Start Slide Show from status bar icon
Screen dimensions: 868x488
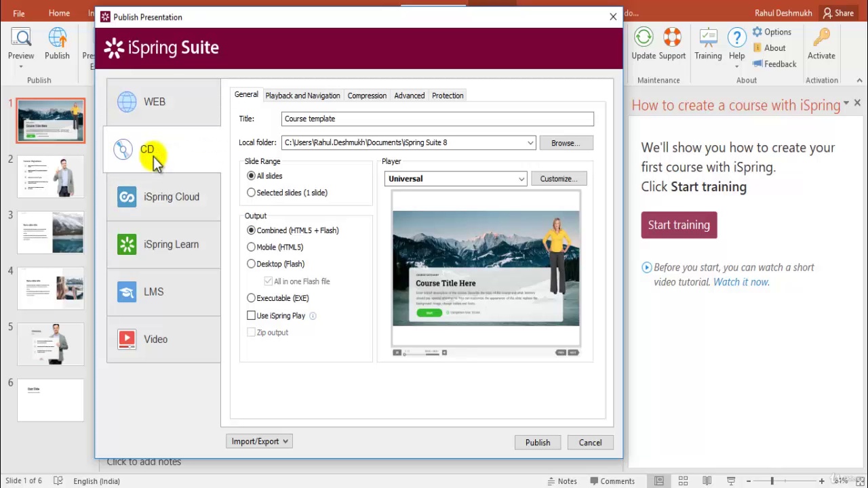coord(731,481)
